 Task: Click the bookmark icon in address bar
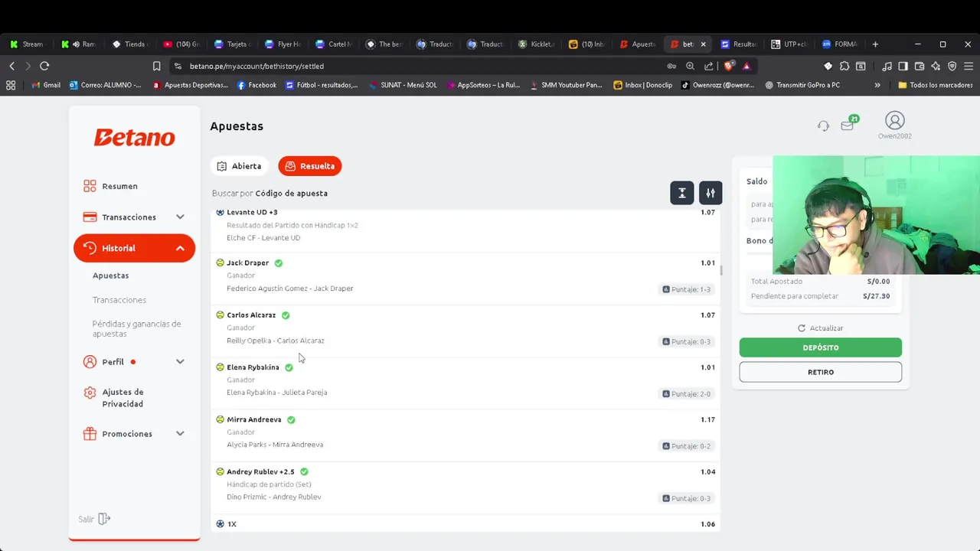click(x=156, y=66)
